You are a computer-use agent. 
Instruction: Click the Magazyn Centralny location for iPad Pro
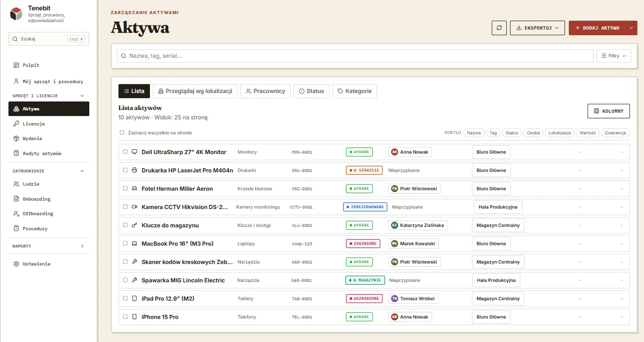tap(498, 299)
